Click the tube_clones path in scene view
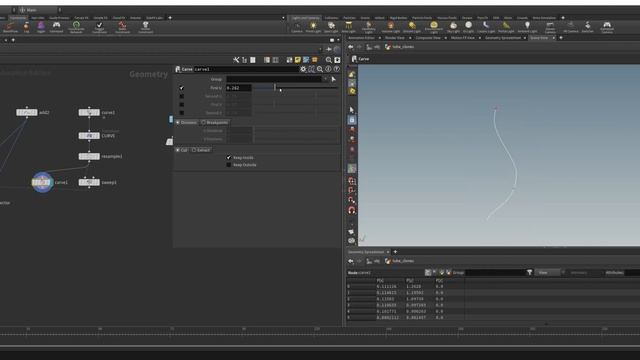The height and width of the screenshot is (360, 640). (403, 47)
